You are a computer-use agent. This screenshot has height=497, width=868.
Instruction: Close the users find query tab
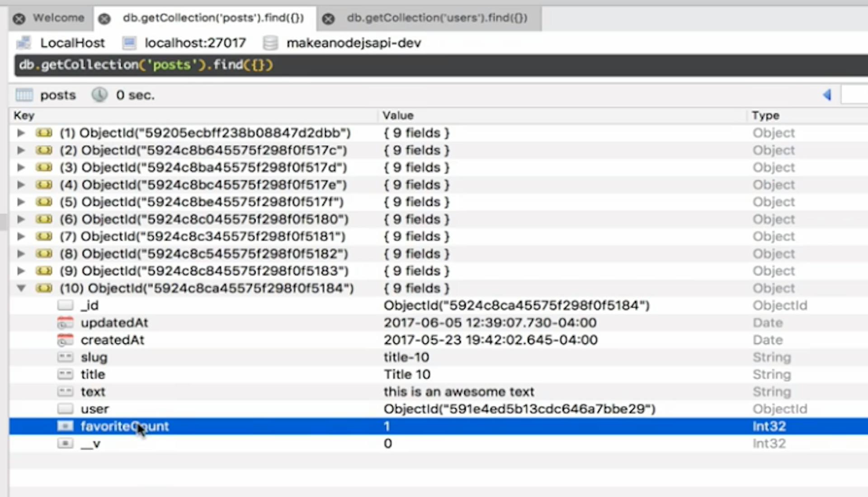coord(329,19)
